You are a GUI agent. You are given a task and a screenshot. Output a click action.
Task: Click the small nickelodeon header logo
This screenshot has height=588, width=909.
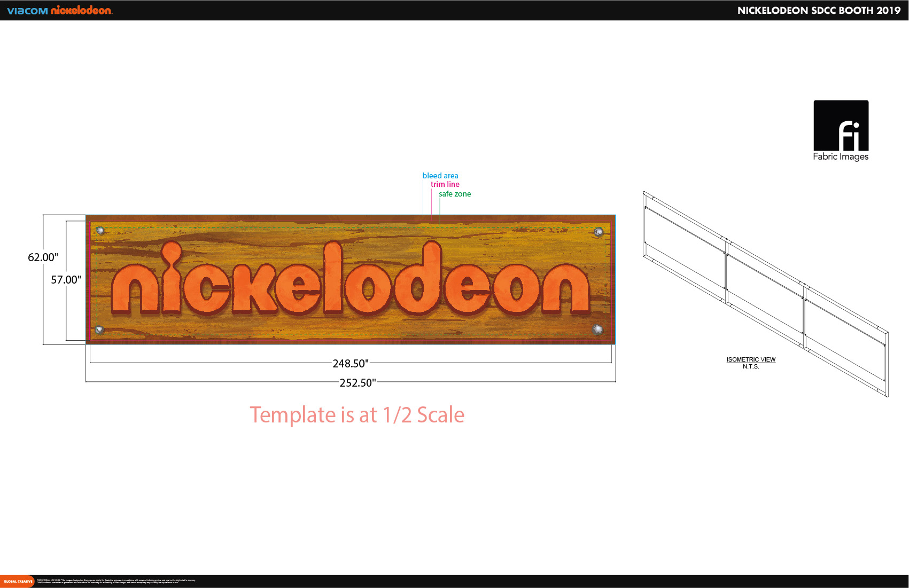[x=82, y=10]
